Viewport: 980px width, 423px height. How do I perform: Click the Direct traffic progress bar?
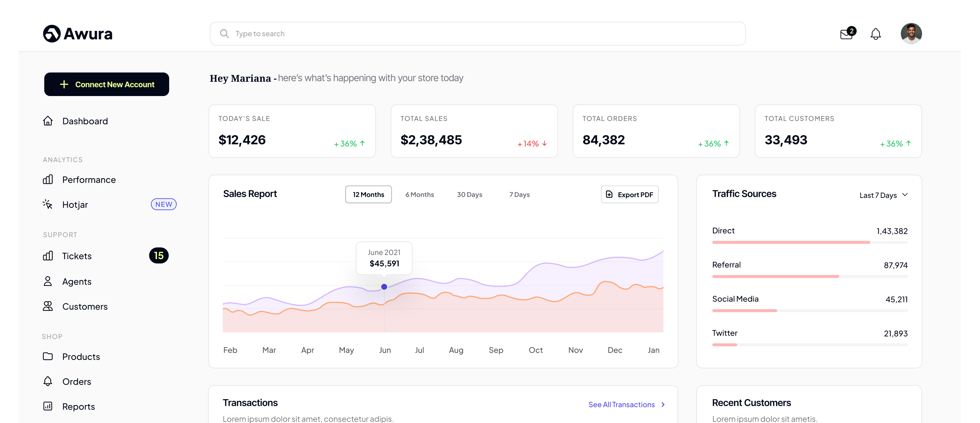point(809,243)
